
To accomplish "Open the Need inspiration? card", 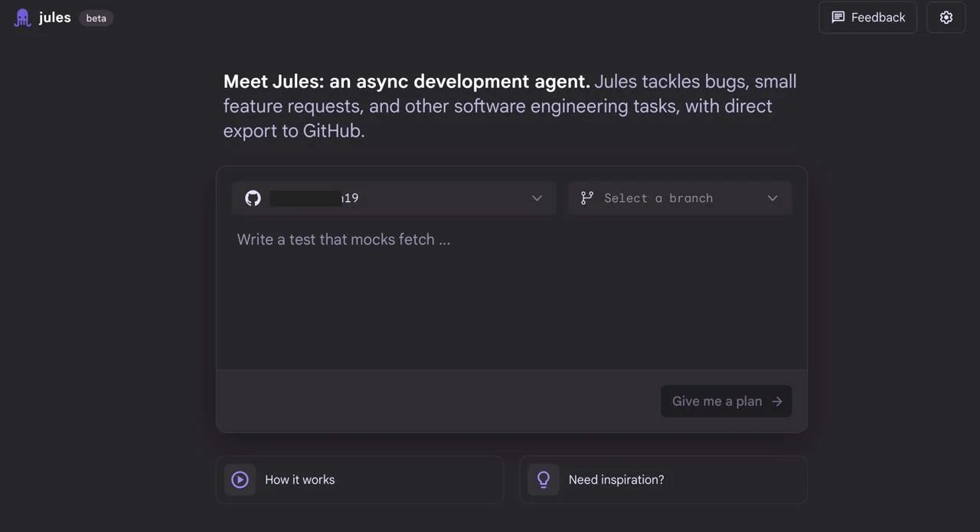I will pos(664,480).
